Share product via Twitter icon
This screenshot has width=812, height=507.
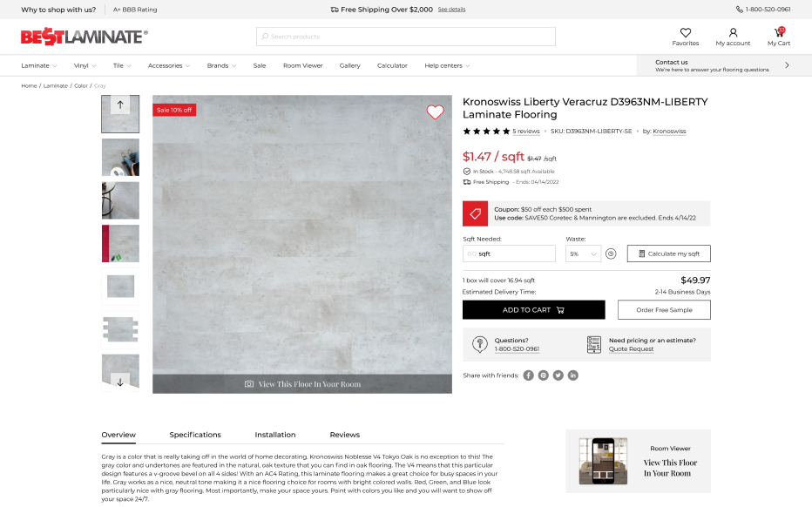click(558, 375)
